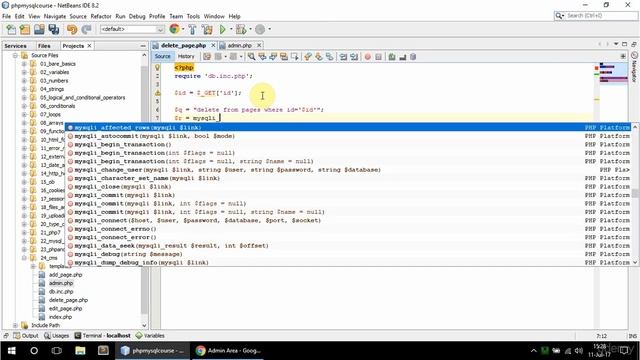Collapse the Source Files tree node
The width and height of the screenshot is (640, 360).
pos(15,56)
